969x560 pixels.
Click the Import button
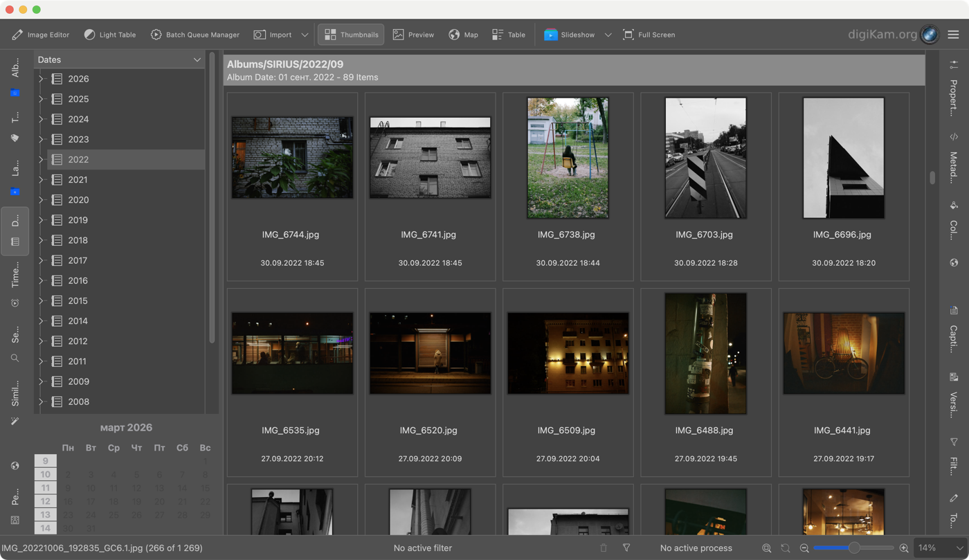click(273, 35)
